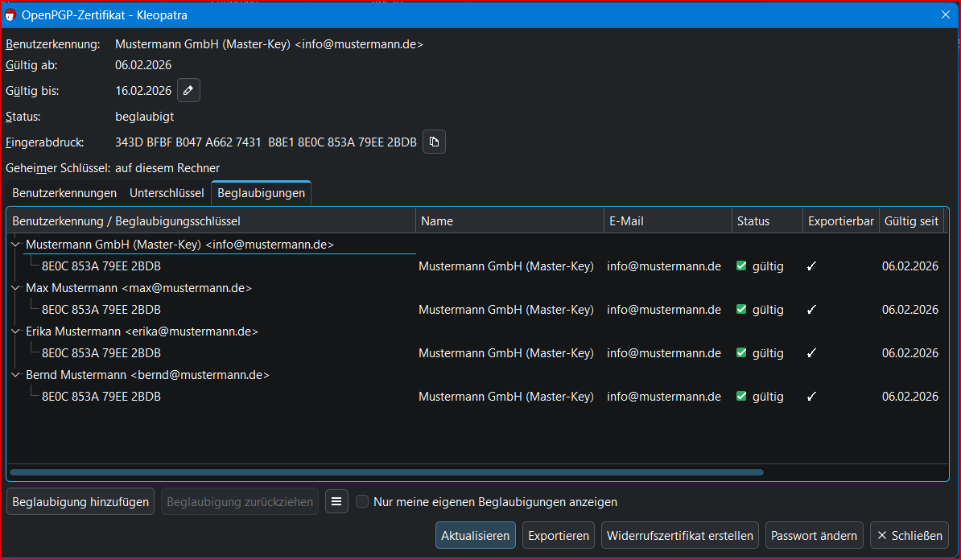The image size is (961, 560).
Task: Click the Schließen button
Action: point(909,536)
